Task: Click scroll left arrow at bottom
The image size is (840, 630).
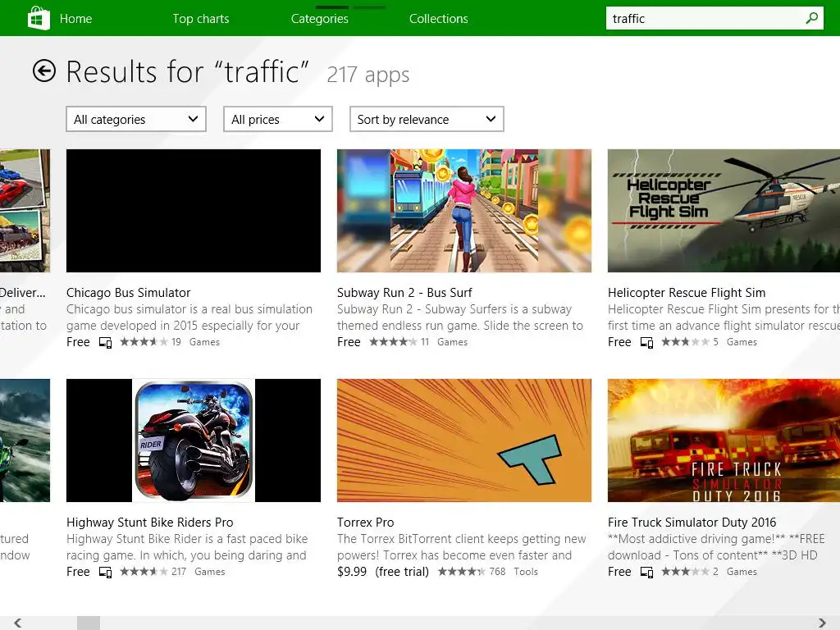Action: click(x=18, y=623)
